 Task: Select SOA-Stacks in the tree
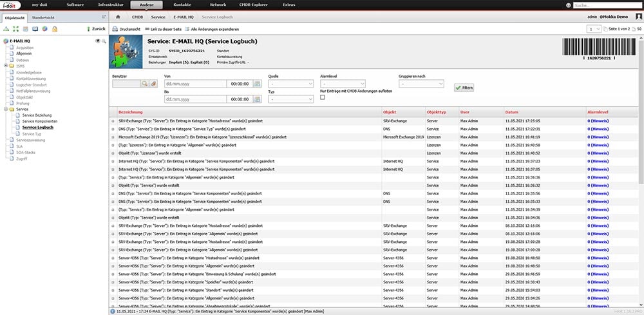tap(24, 153)
